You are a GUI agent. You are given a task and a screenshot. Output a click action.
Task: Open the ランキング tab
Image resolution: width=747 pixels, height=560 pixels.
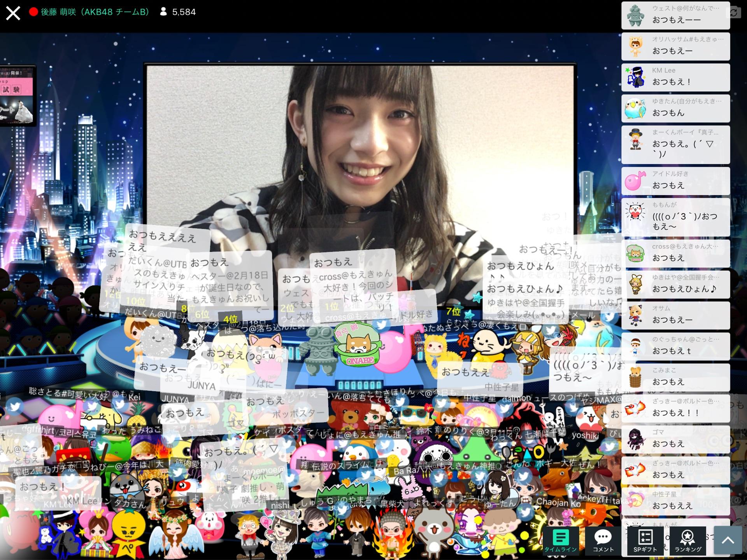687,541
